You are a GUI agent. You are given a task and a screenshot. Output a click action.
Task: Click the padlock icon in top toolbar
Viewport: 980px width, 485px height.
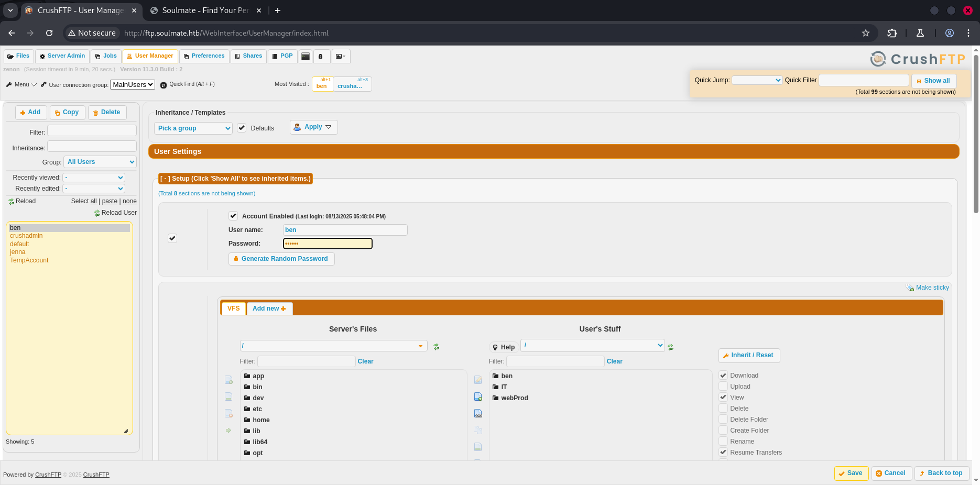pos(321,56)
